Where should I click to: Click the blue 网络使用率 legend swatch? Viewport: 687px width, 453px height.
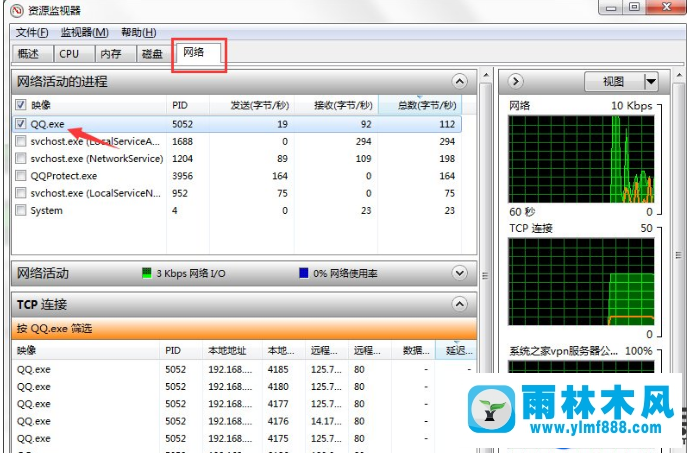[x=304, y=273]
